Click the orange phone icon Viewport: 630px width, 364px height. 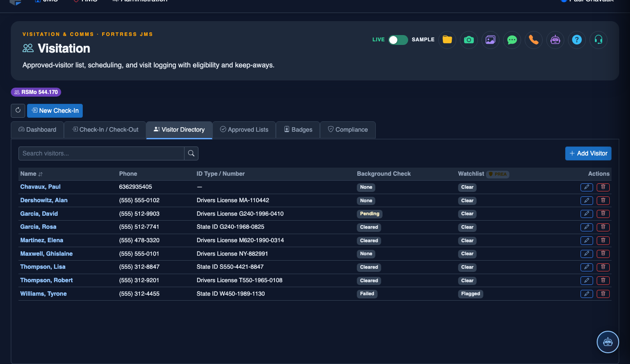pyautogui.click(x=534, y=40)
